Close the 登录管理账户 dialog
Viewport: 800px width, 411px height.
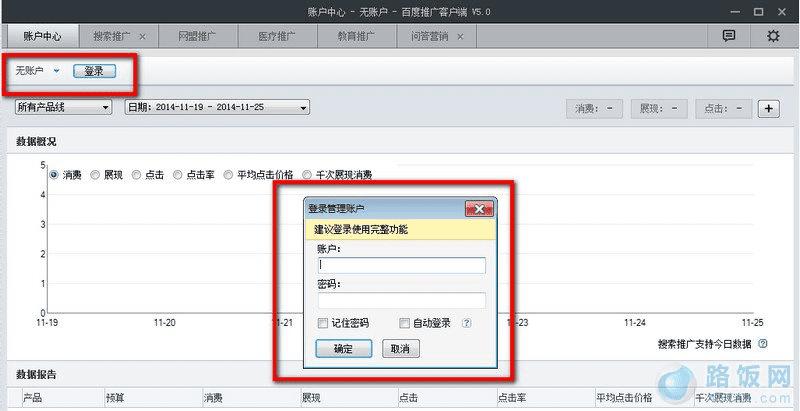(480, 209)
